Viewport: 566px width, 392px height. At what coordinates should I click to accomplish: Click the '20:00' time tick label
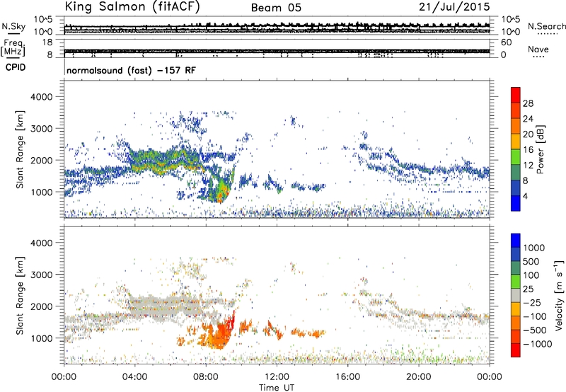(x=418, y=377)
